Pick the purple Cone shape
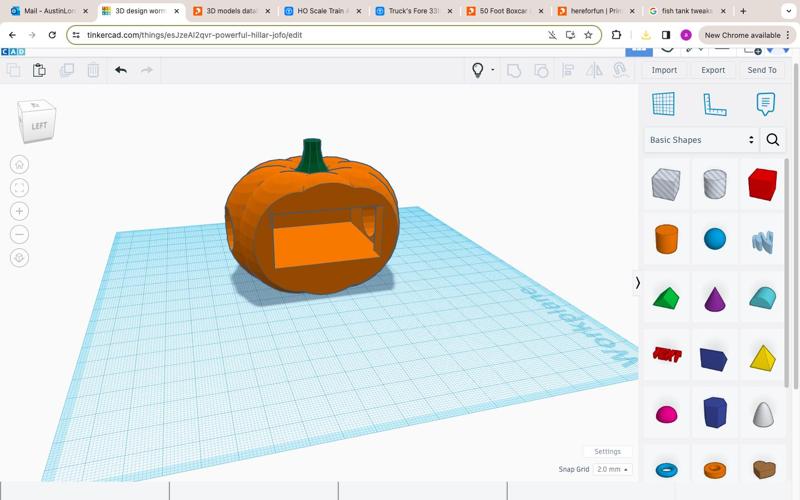This screenshot has width=800, height=500. tap(714, 299)
